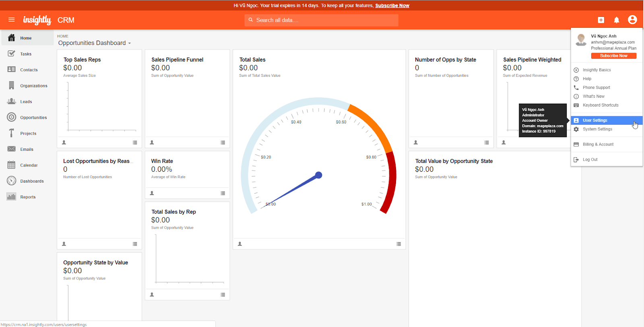Click the profile photo in the user menu
This screenshot has height=327, width=644.
[581, 39]
